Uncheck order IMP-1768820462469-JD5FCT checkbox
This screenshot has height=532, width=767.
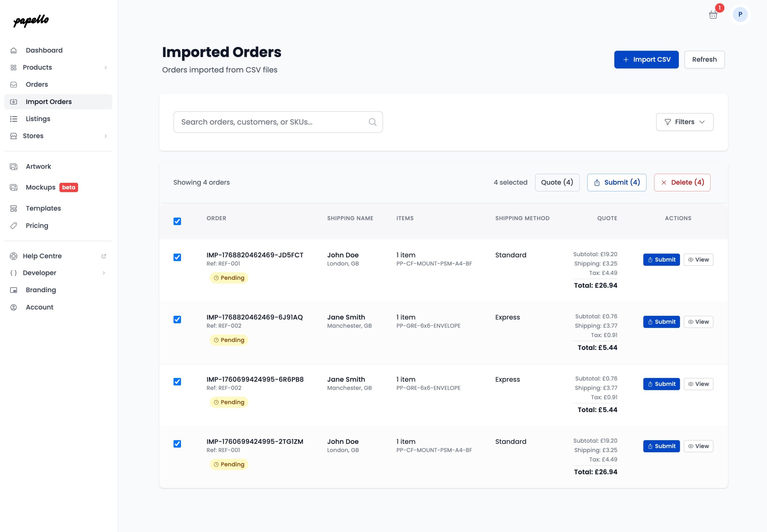coord(177,257)
